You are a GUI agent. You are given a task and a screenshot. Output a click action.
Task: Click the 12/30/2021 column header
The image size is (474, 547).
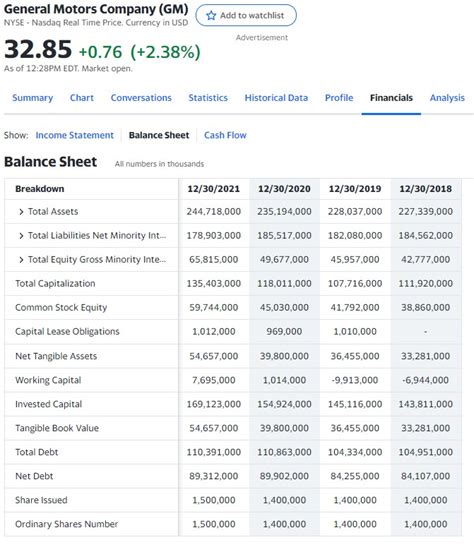point(214,189)
